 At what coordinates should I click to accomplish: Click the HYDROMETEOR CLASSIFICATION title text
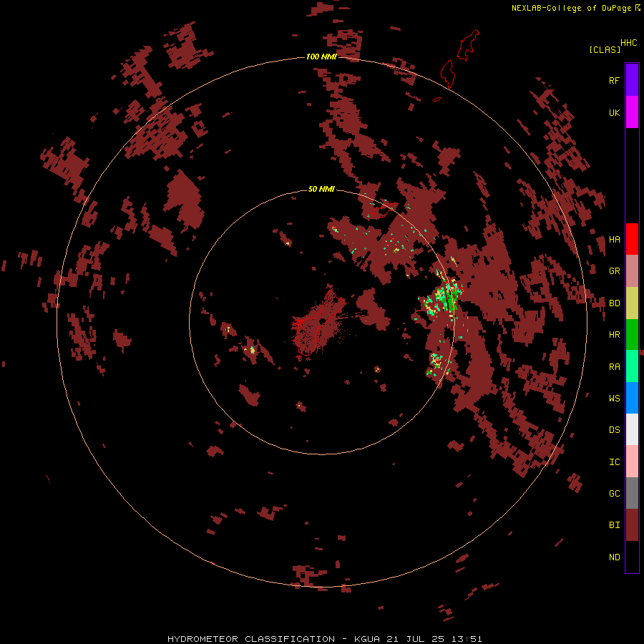point(251,639)
